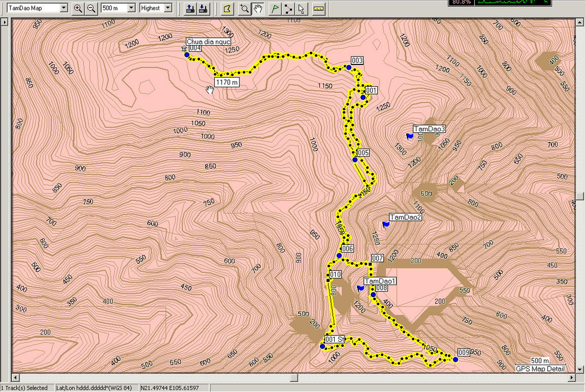The image size is (585, 392).
Task: Click the blue waypoint dot labeled 003
Action: point(348,67)
